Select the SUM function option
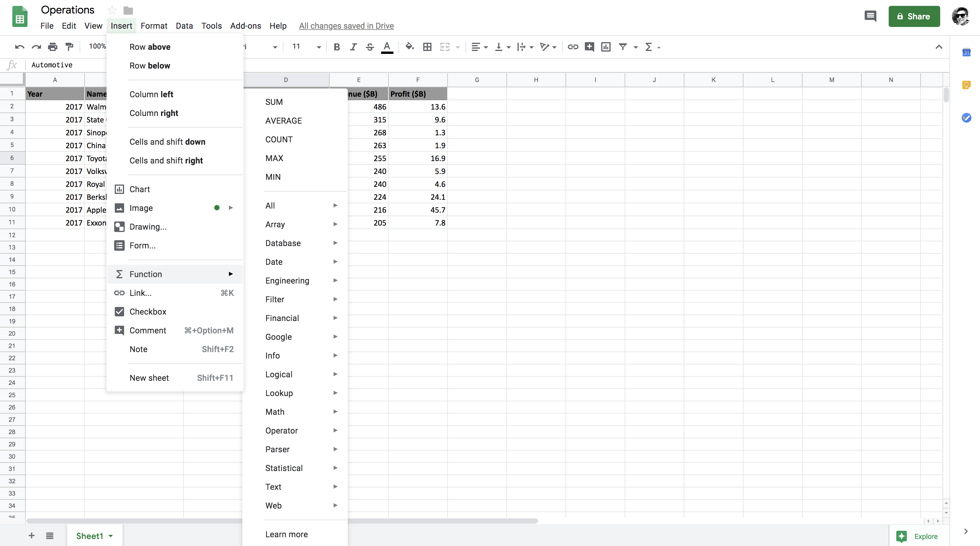980x546 pixels. [x=273, y=102]
